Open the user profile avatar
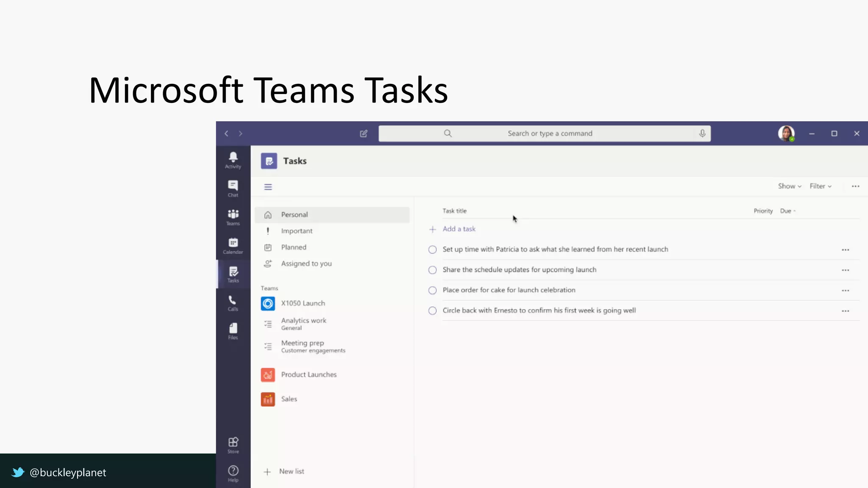Viewport: 868px width, 488px height. click(786, 133)
